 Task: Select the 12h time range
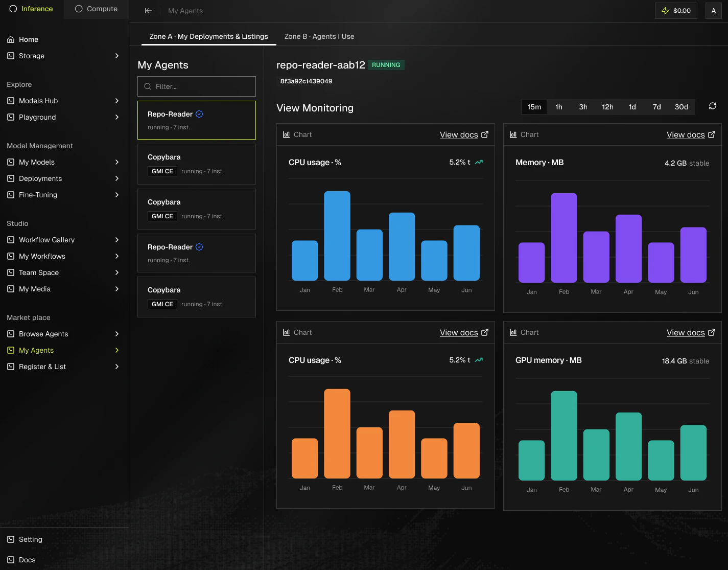point(608,107)
